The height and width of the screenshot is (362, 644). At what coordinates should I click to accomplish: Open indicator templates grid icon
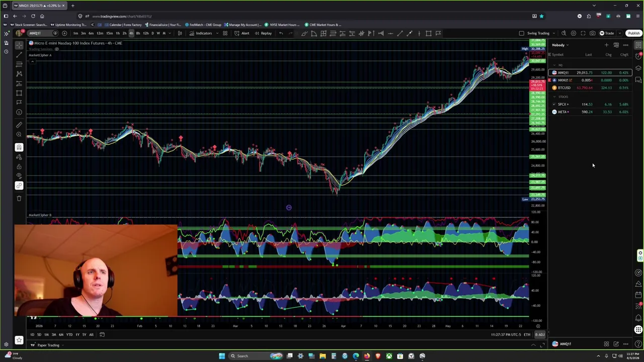(x=225, y=33)
